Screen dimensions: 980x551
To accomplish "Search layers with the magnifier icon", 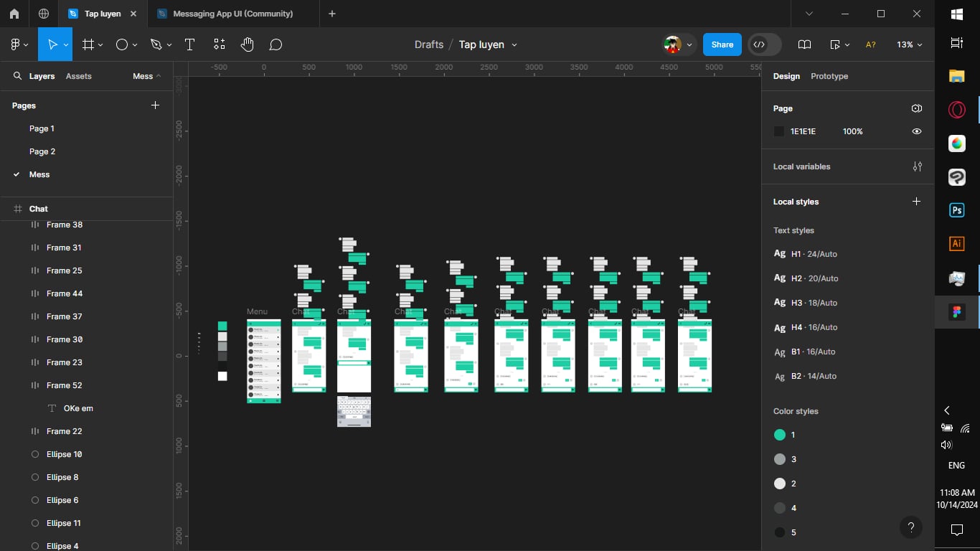I will (18, 76).
